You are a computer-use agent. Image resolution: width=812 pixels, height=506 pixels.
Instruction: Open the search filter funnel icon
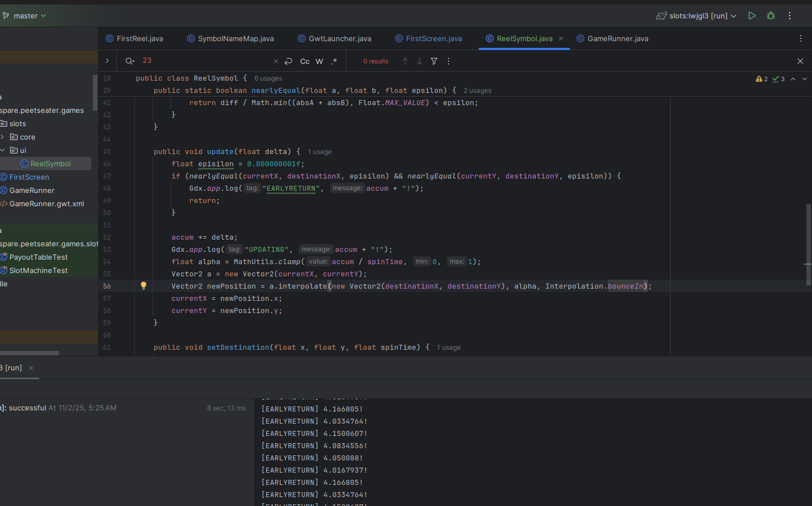[434, 61]
